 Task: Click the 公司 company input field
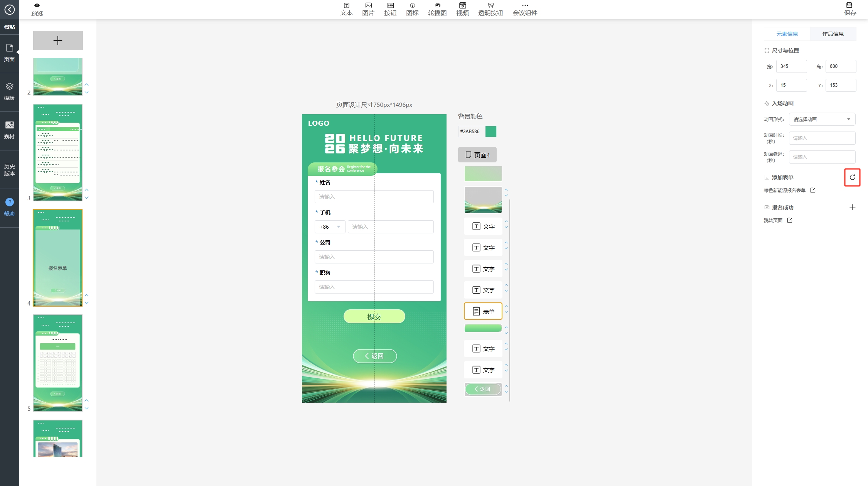coord(374,257)
